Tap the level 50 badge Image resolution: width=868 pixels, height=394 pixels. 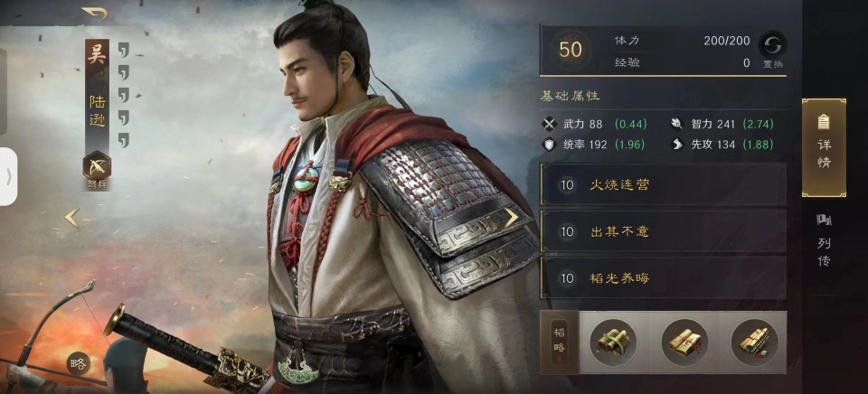pos(571,50)
